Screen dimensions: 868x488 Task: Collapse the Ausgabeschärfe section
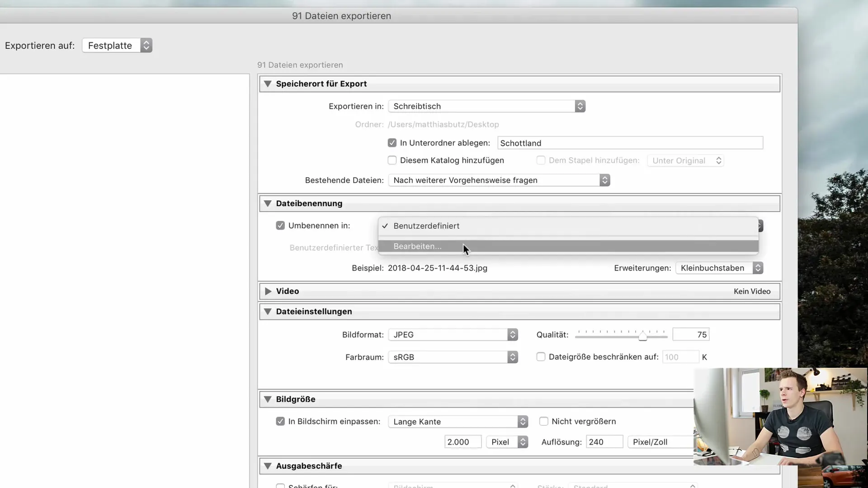point(268,466)
